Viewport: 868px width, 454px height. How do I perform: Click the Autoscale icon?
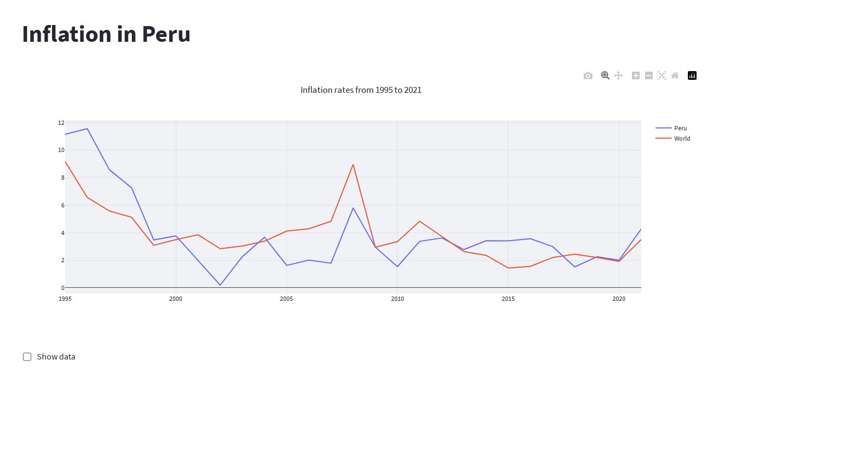coord(662,75)
